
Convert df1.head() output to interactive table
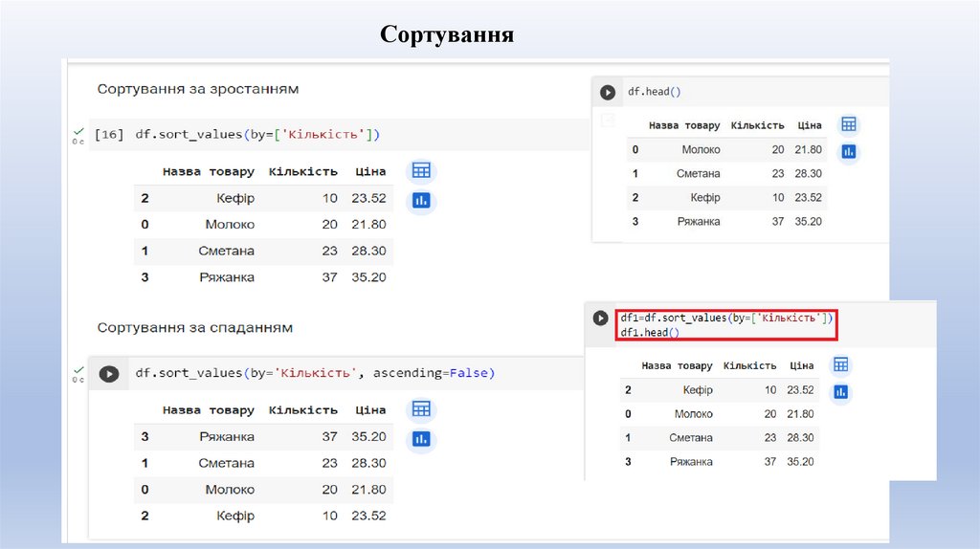(x=841, y=364)
